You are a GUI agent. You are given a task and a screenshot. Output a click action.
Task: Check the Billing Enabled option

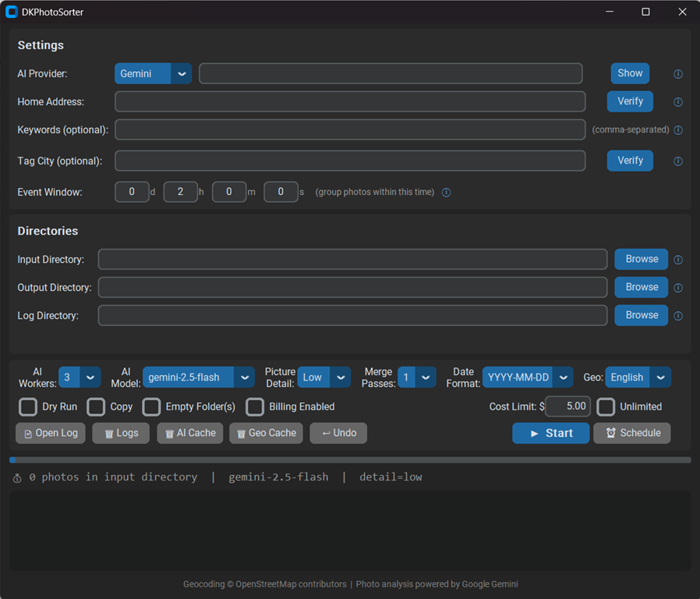coord(255,406)
